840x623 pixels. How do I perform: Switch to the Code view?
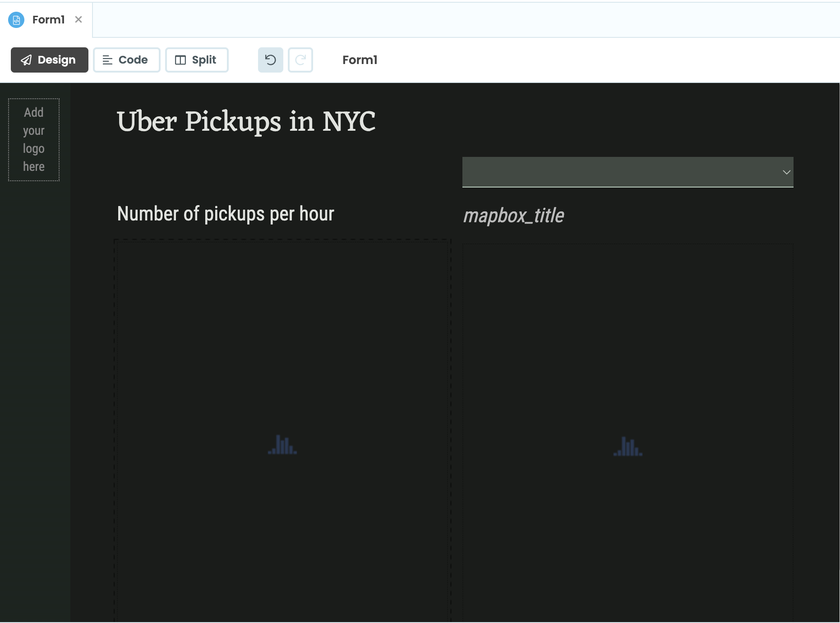[127, 60]
